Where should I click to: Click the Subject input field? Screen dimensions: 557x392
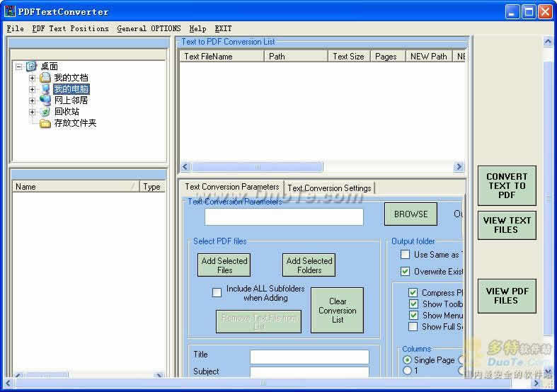(x=309, y=371)
